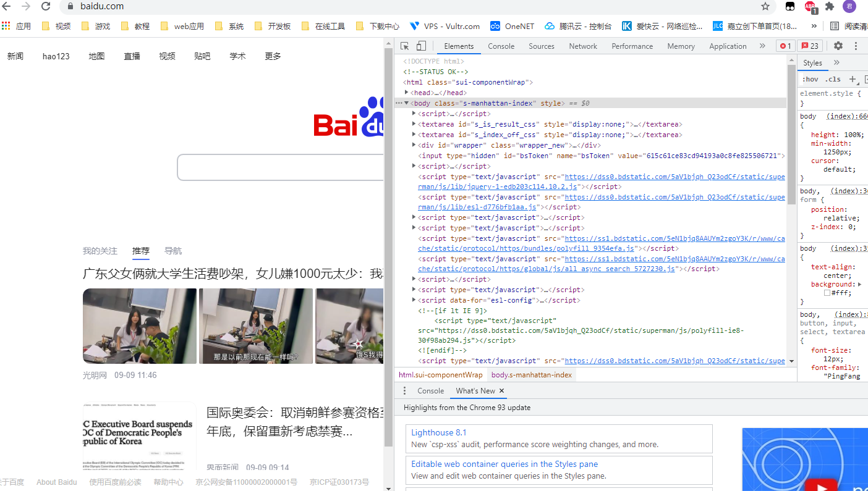868x491 pixels.
Task: Open the Extensions puzzle menu
Action: 830,6
